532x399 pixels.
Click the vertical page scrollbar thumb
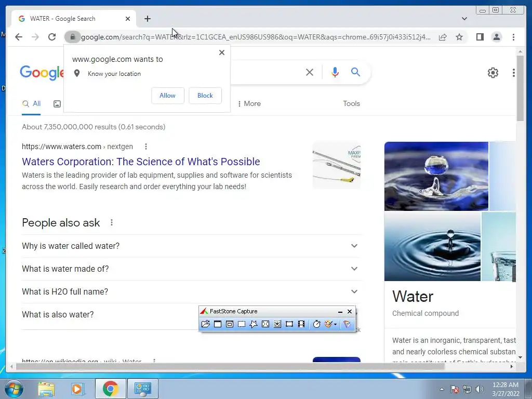520,88
